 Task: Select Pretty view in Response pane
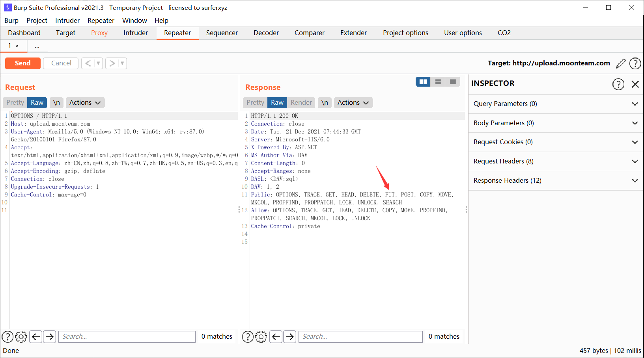coord(255,102)
